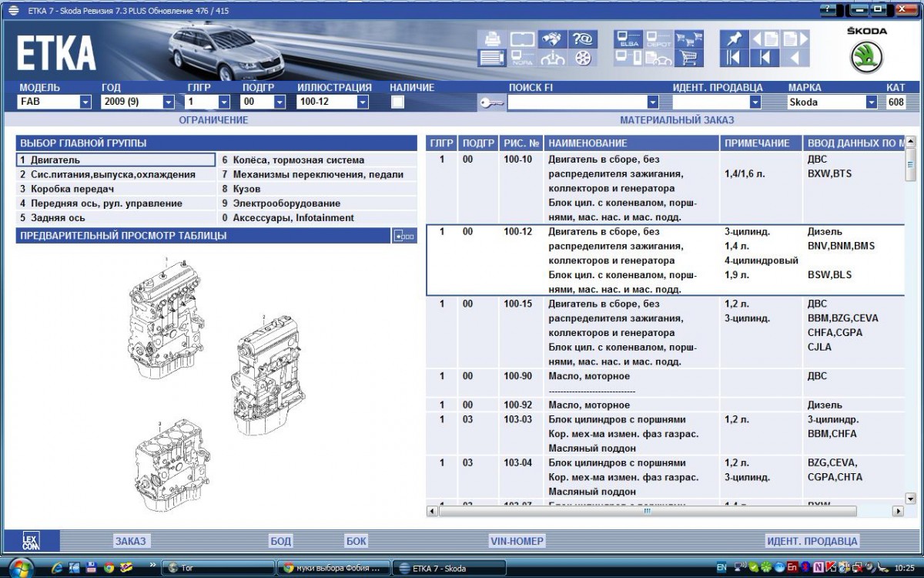
Task: Click the БОД button
Action: coord(280,541)
